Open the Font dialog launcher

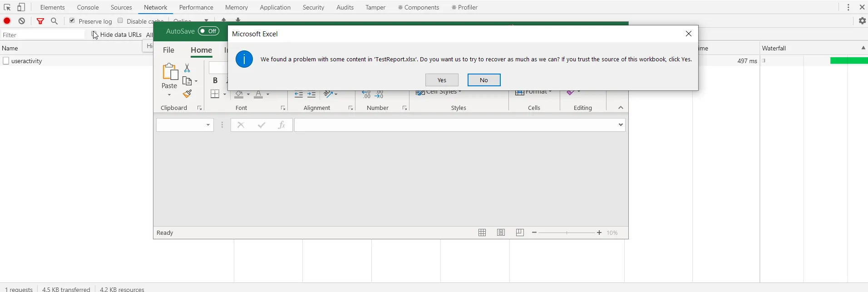283,108
